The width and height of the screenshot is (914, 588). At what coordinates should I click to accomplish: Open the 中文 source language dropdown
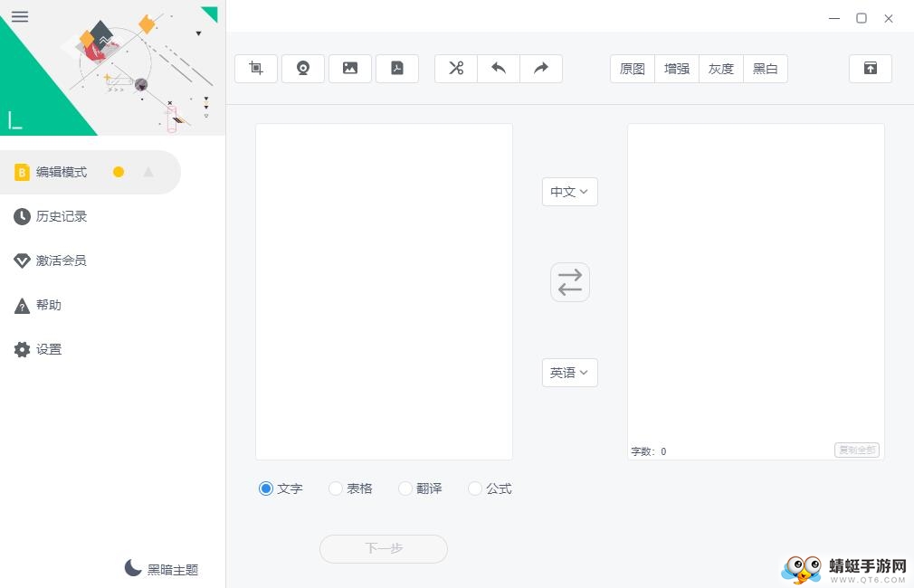(x=570, y=192)
